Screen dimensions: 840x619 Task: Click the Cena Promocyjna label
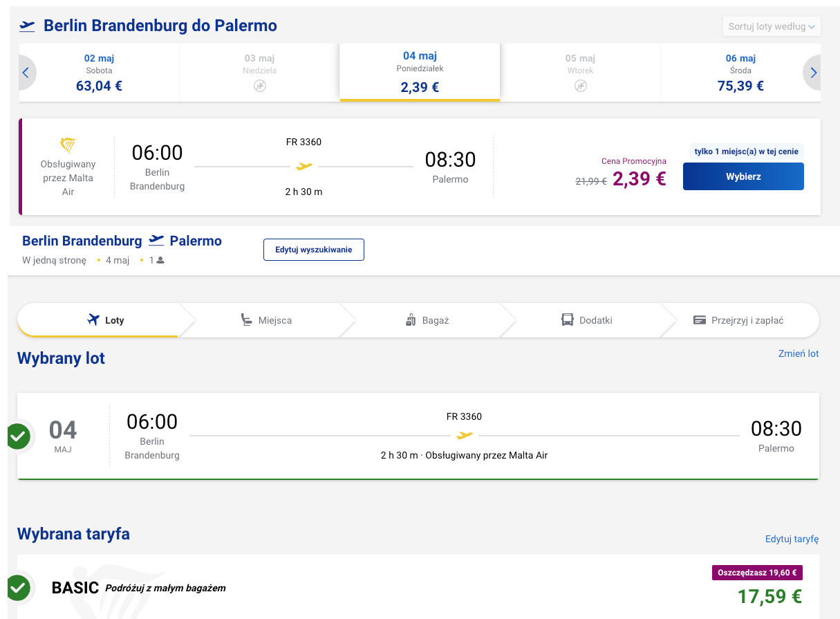(634, 161)
